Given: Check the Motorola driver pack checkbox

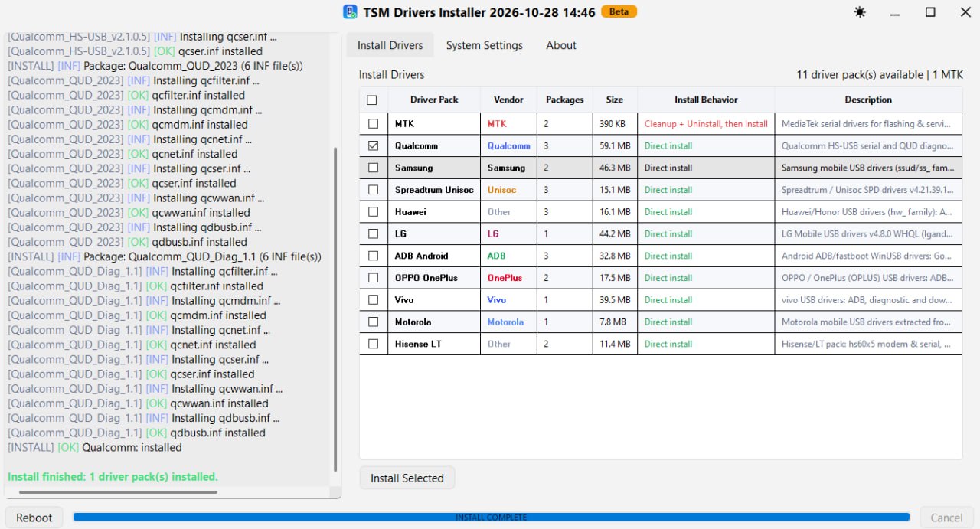Looking at the screenshot, I should (373, 322).
